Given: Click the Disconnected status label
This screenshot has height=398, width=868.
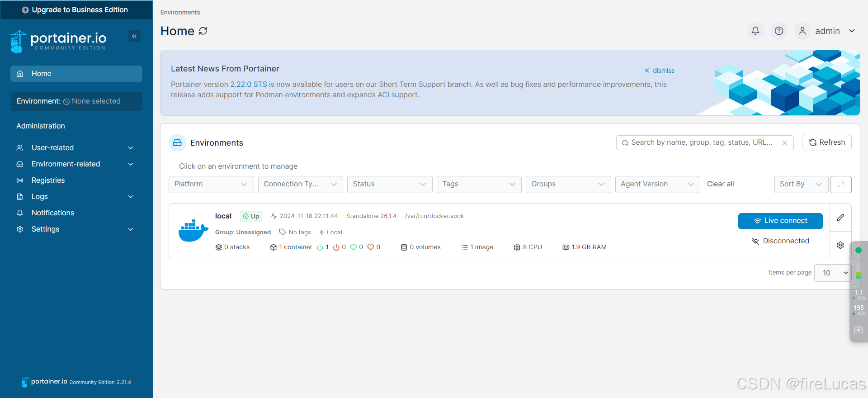Looking at the screenshot, I should point(780,241).
